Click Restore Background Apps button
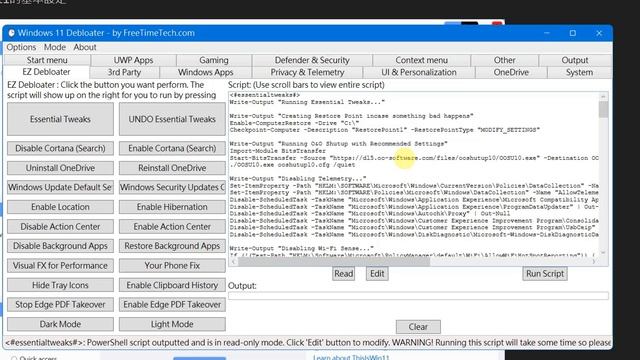640x360 pixels. pos(172,246)
